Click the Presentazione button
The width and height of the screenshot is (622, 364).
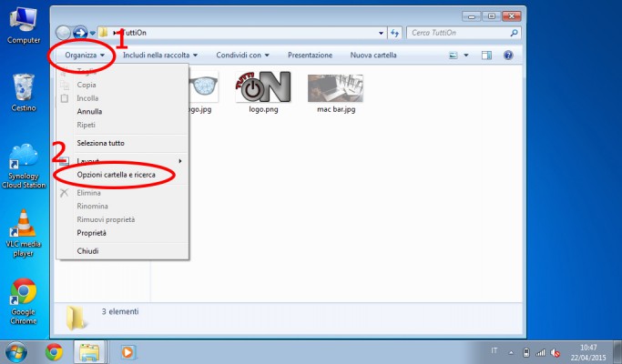click(310, 56)
